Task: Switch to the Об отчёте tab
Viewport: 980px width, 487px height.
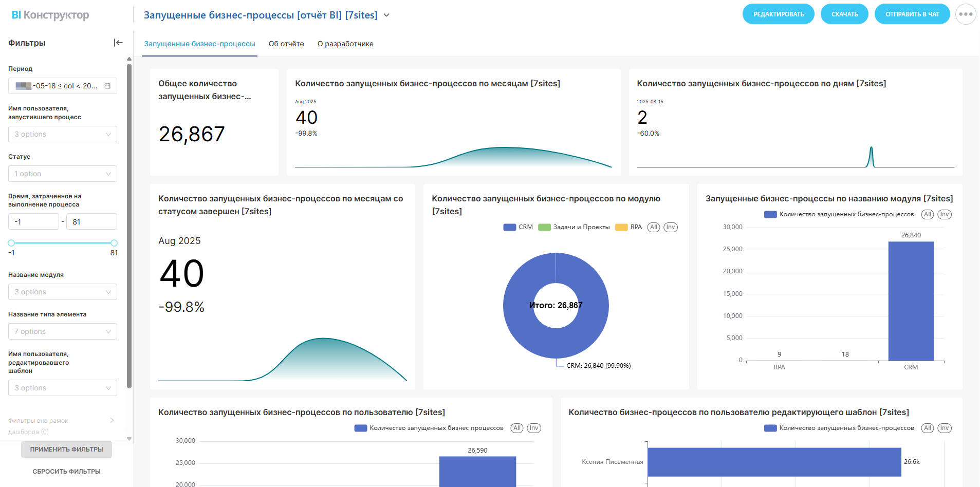Action: coord(286,44)
